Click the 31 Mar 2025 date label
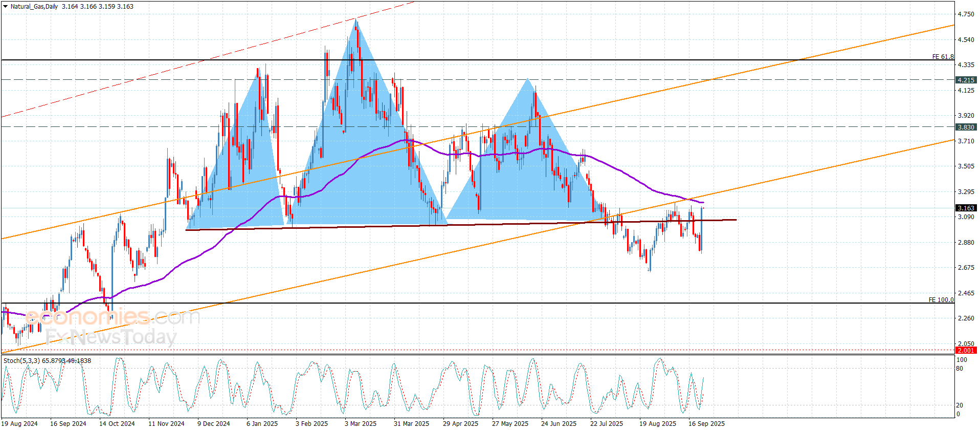 (412, 423)
